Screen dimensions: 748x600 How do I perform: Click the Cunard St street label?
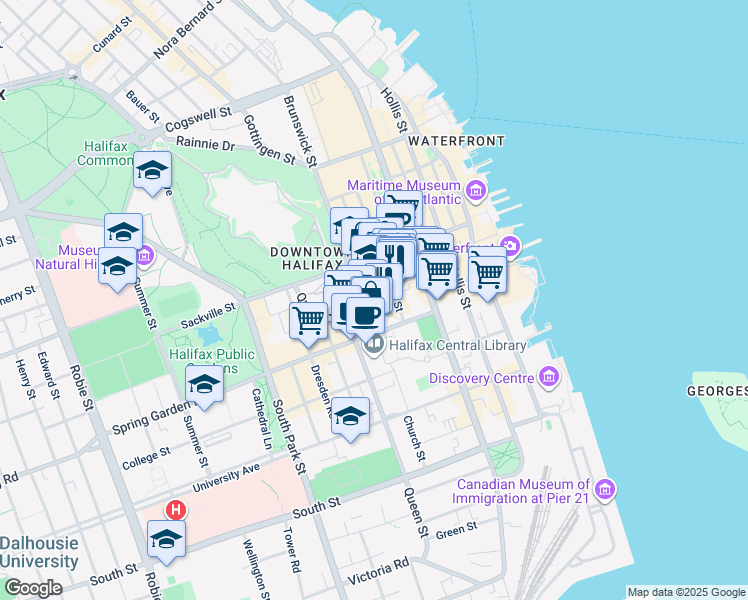pyautogui.click(x=112, y=35)
